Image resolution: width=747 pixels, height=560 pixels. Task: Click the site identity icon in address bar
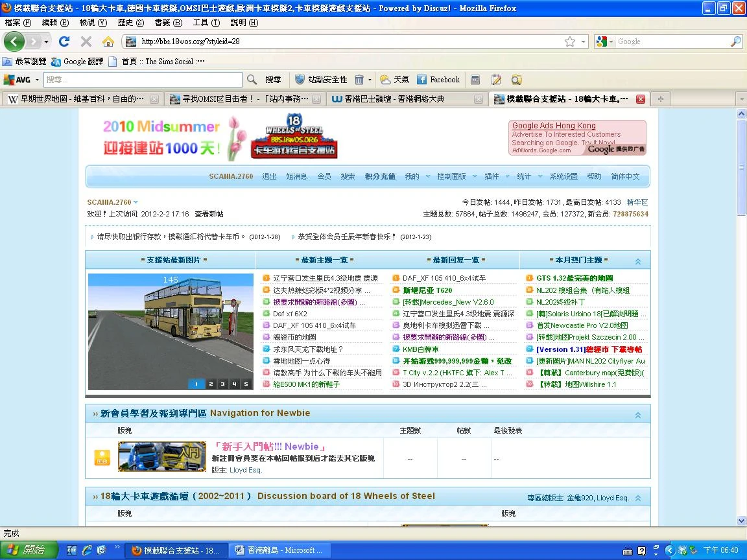(x=130, y=41)
